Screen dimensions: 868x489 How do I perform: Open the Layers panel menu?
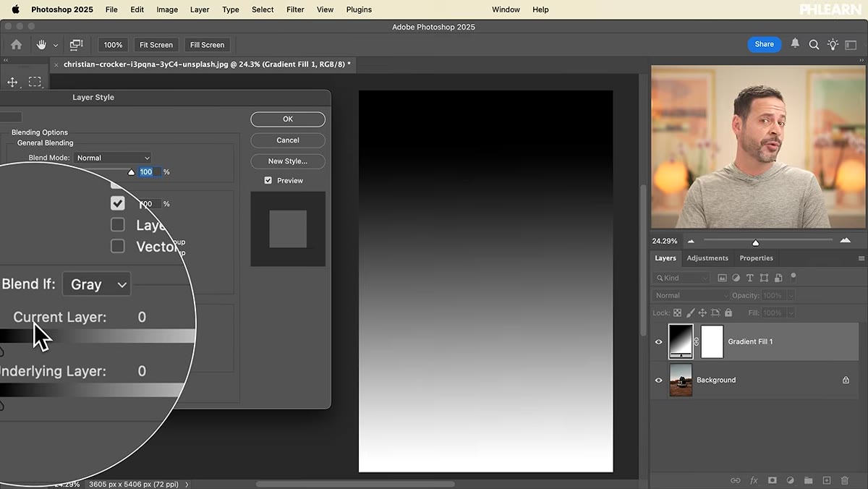tap(861, 258)
